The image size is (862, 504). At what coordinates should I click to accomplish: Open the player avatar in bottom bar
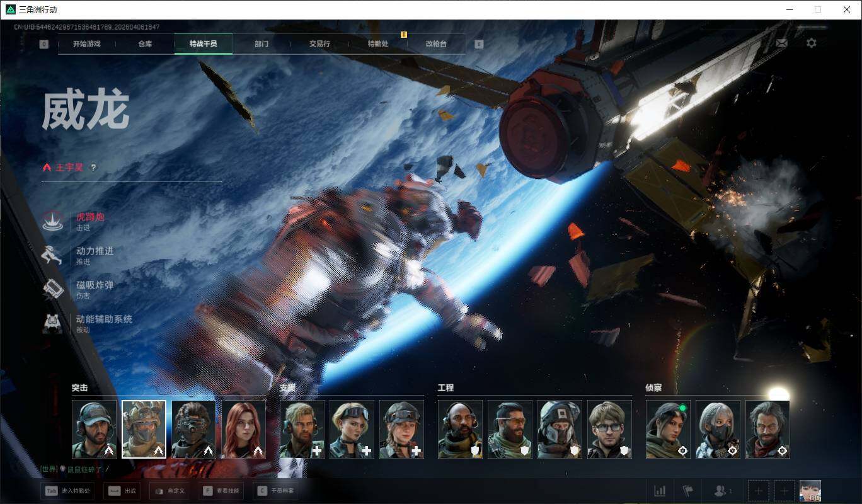[x=810, y=491]
